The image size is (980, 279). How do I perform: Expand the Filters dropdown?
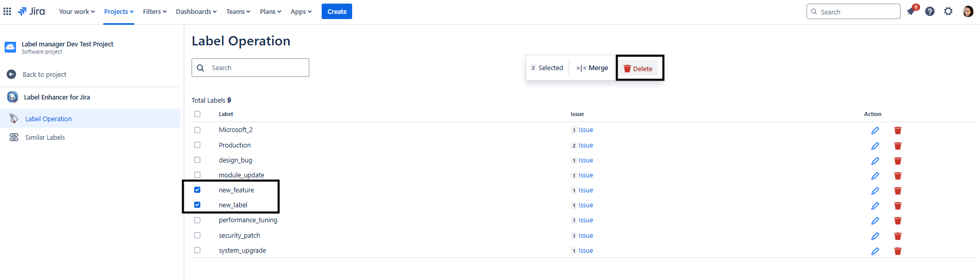[x=155, y=11]
